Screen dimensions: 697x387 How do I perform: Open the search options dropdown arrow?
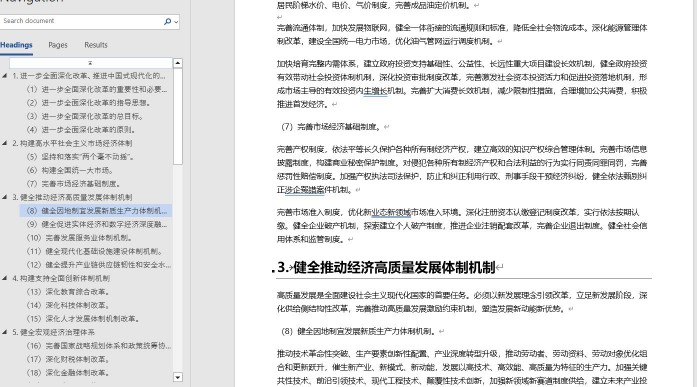click(176, 22)
